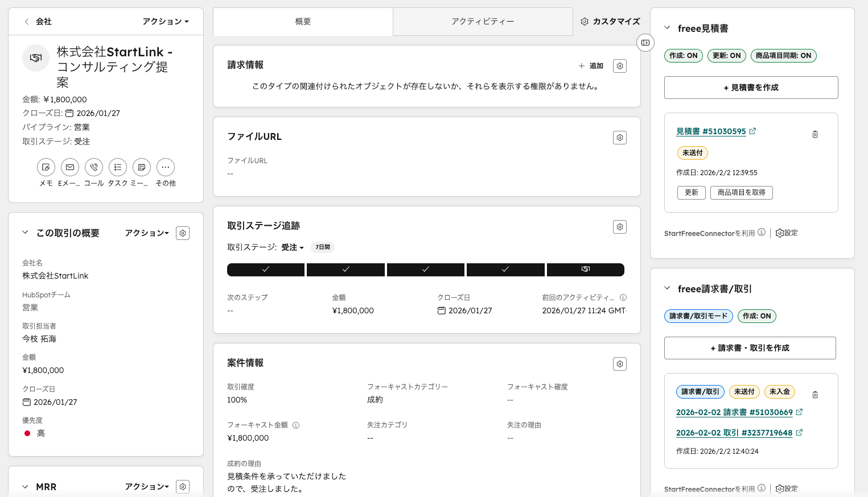Open the その他 three-dot icon
This screenshot has width=868, height=497.
166,167
